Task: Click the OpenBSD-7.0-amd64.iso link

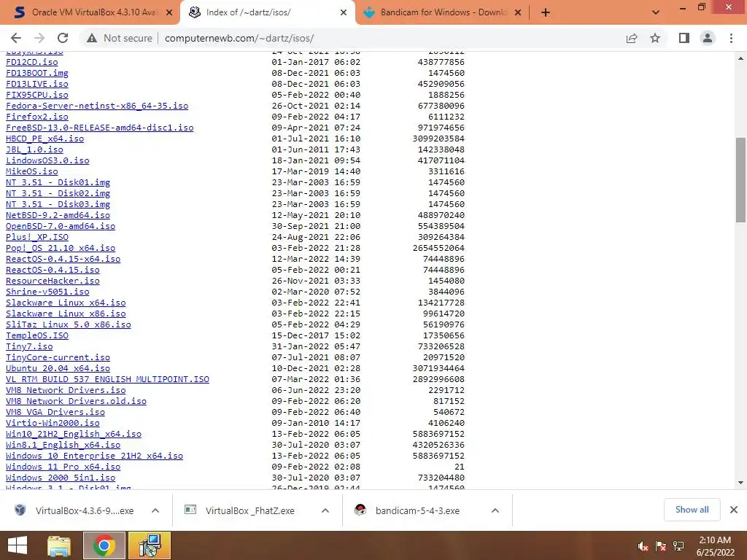Action: (x=61, y=226)
